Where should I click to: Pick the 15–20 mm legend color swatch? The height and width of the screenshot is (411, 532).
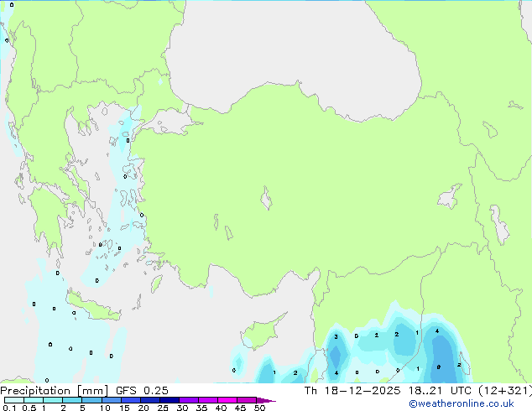click(131, 400)
